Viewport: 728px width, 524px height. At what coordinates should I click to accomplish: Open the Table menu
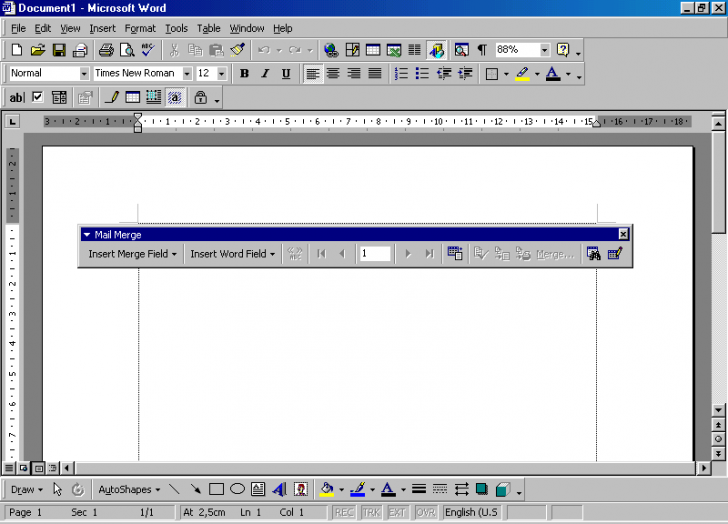click(x=208, y=28)
